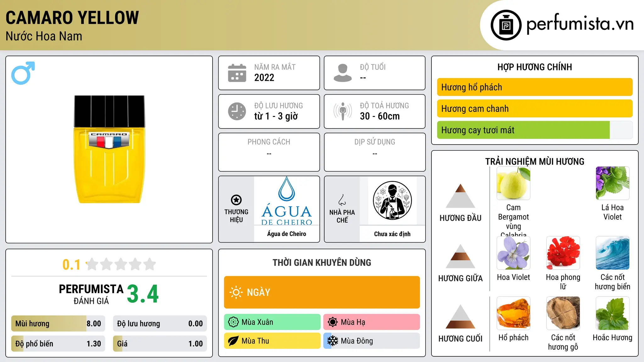Click the flower icon for Mùa Xuân
Viewport: 644px width, 362px height.
[233, 322]
